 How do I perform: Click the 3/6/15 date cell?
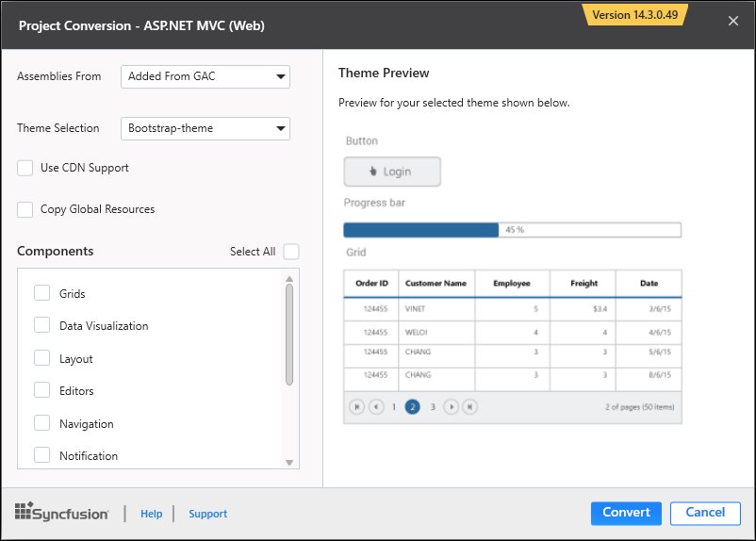pos(649,309)
